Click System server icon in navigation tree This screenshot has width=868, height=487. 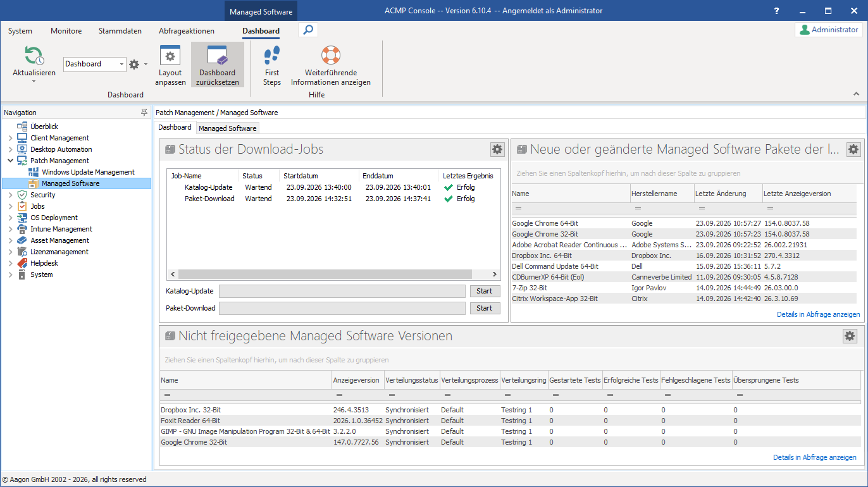click(22, 274)
